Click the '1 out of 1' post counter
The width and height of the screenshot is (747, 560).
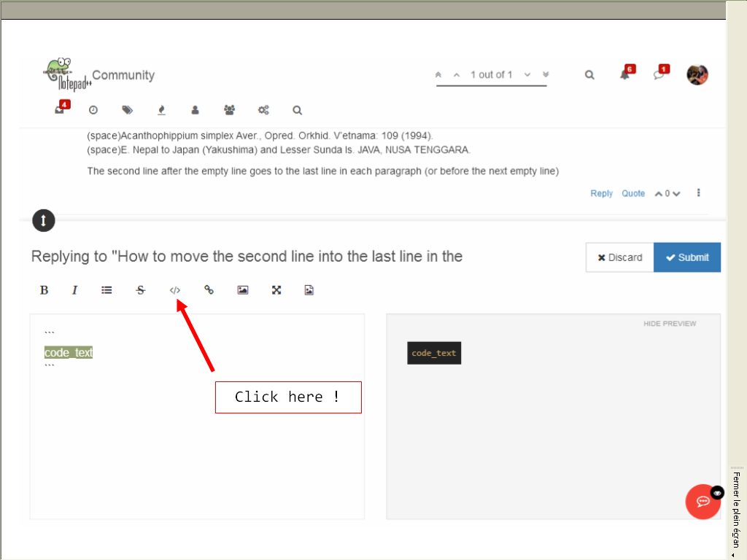(x=491, y=75)
